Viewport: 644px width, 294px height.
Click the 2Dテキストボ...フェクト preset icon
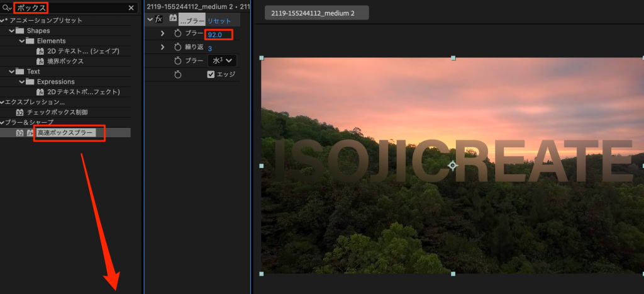point(40,92)
